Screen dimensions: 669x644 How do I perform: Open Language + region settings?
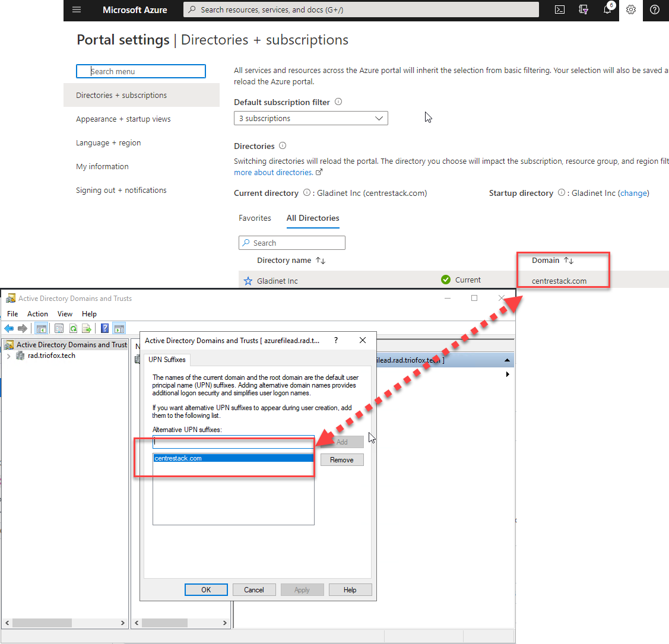[109, 143]
